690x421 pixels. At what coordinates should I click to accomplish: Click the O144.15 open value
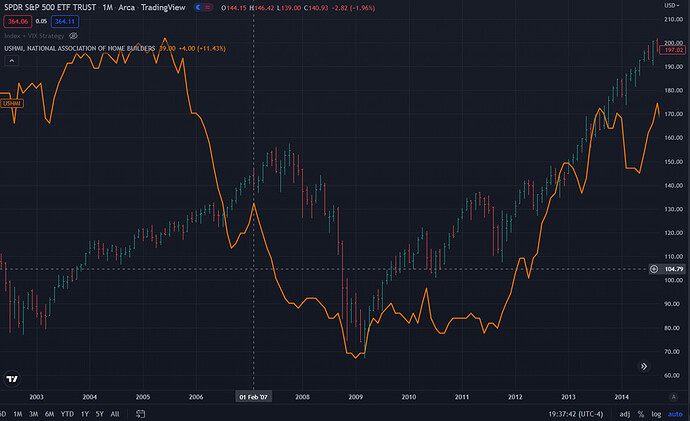[234, 8]
